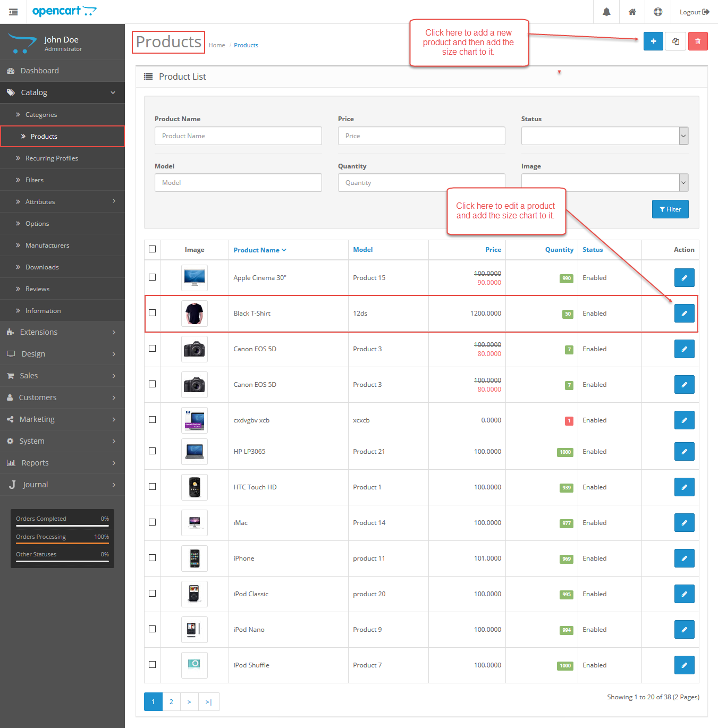The width and height of the screenshot is (718, 728).
Task: Edit the HP LP3065 product
Action: coord(685,452)
